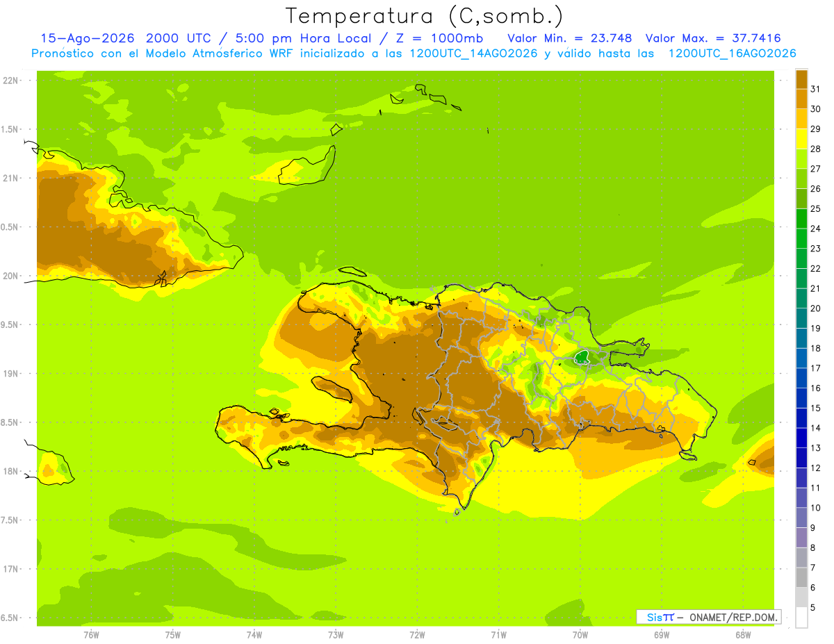Click the '71W' longitude label
The image size is (834, 644).
coord(498,634)
